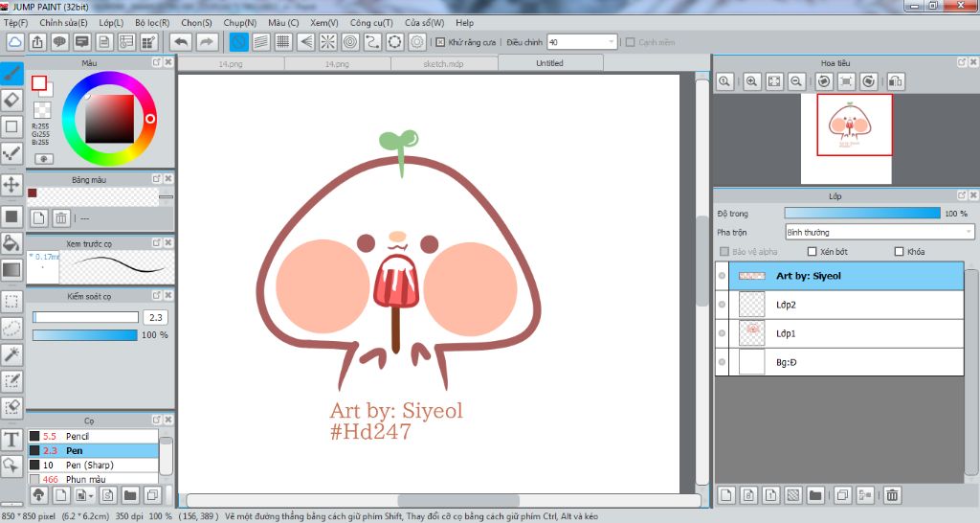The height and width of the screenshot is (523, 980).
Task: Toggle the Cạnh mềm checkbox
Action: coord(630,42)
